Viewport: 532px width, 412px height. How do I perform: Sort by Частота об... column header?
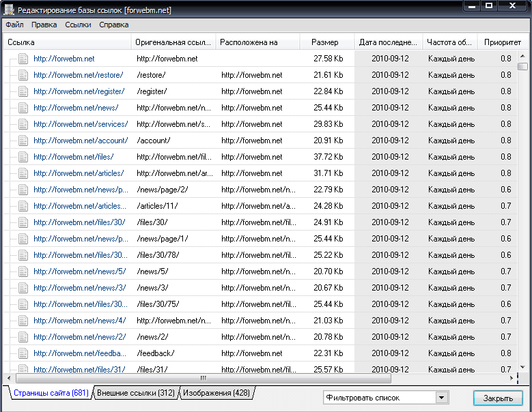[450, 42]
